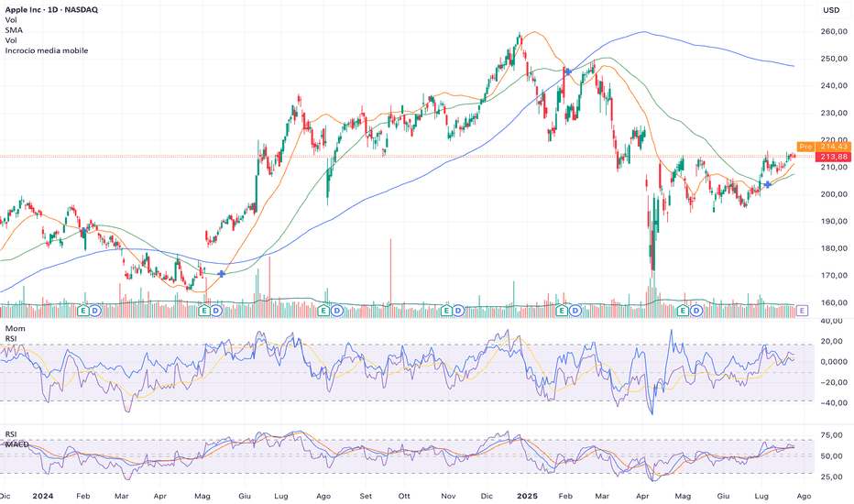Click the orange Pre 214,43 price label
This screenshot has width=854, height=504.
point(824,147)
